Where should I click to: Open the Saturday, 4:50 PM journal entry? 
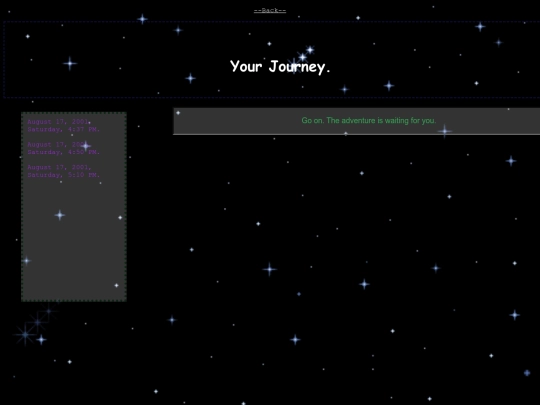tap(64, 148)
